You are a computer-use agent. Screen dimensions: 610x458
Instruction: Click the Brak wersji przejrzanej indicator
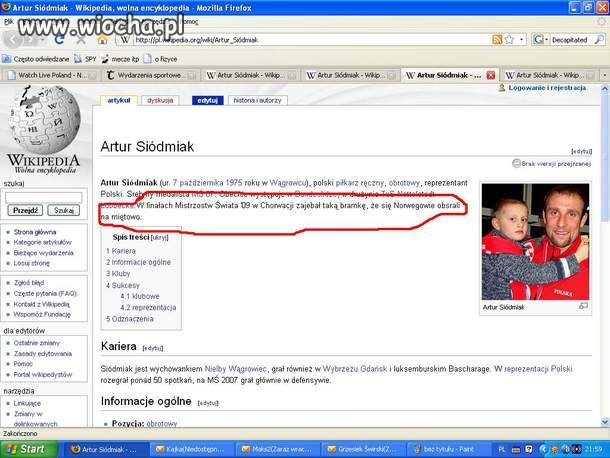[x=552, y=163]
